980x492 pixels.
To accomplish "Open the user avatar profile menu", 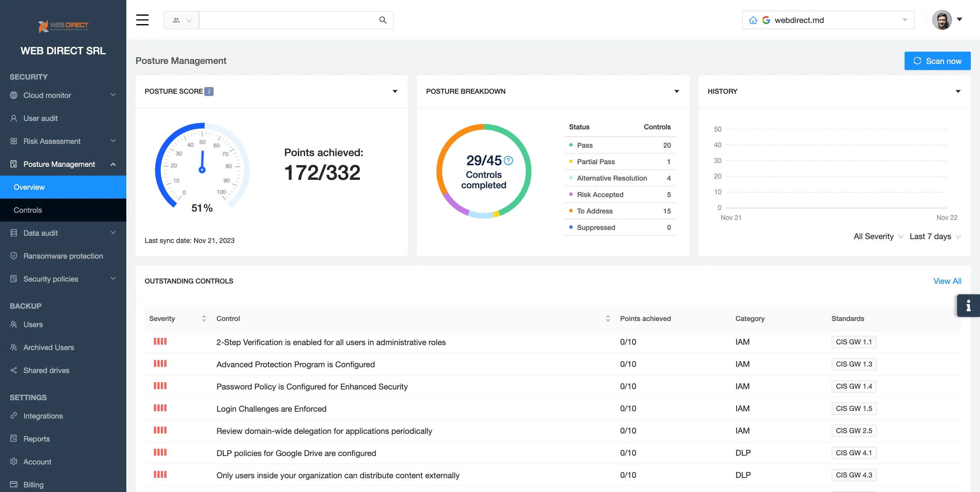I will tap(943, 20).
